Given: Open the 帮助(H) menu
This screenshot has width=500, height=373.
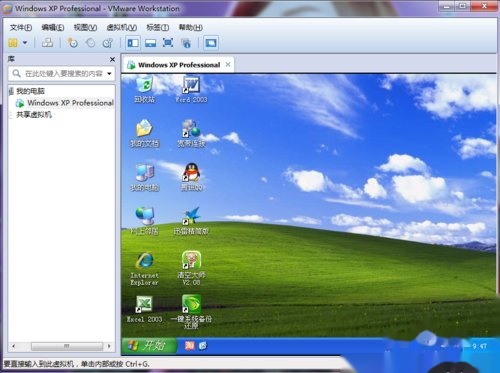Looking at the screenshot, I should [x=190, y=27].
